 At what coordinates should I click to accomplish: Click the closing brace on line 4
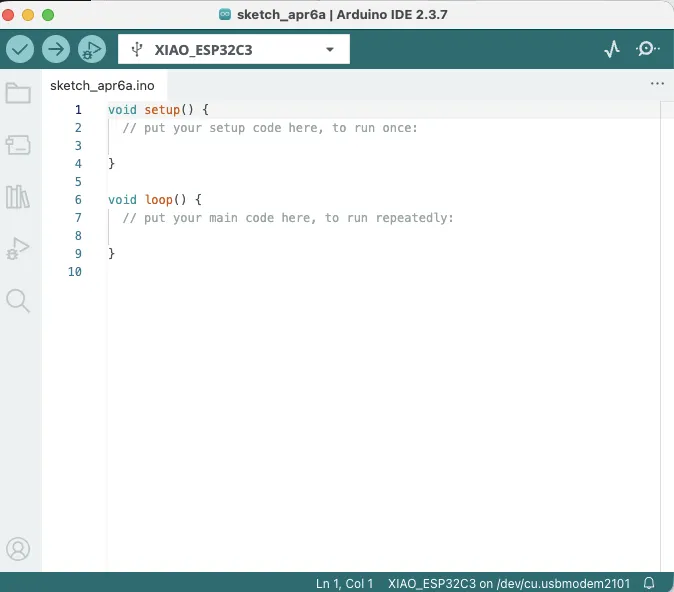(x=111, y=164)
